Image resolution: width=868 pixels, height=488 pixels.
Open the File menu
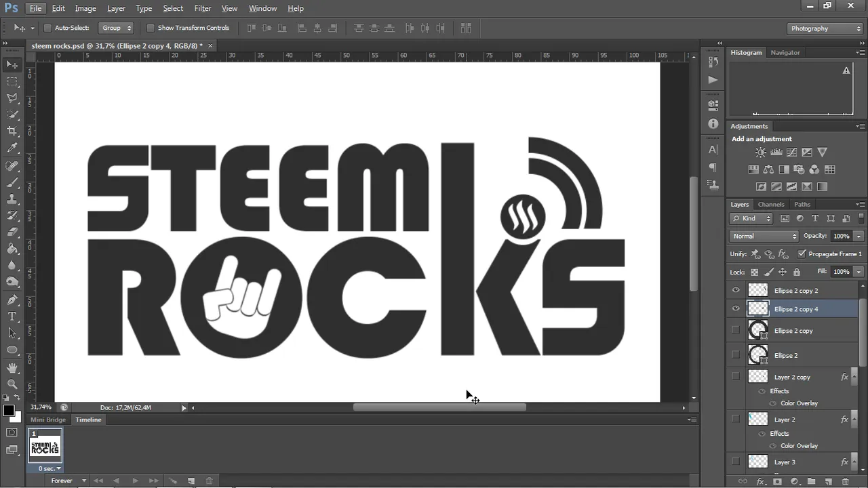pos(35,8)
